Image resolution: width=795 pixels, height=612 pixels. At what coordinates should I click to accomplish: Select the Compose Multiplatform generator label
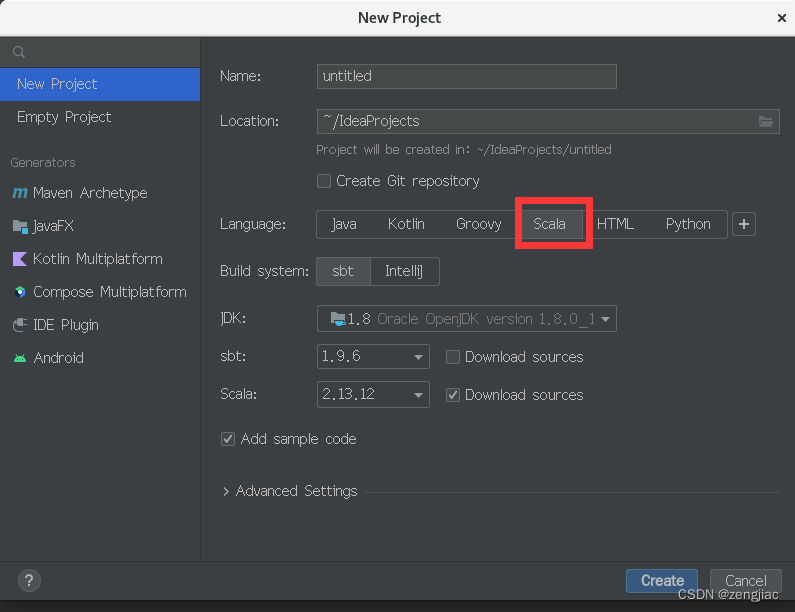click(110, 292)
